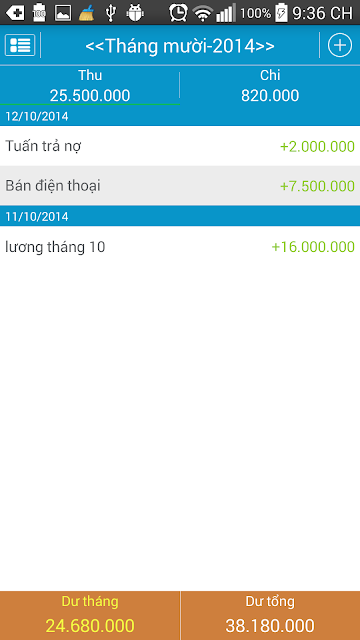Open the list menu icon

[x=20, y=45]
